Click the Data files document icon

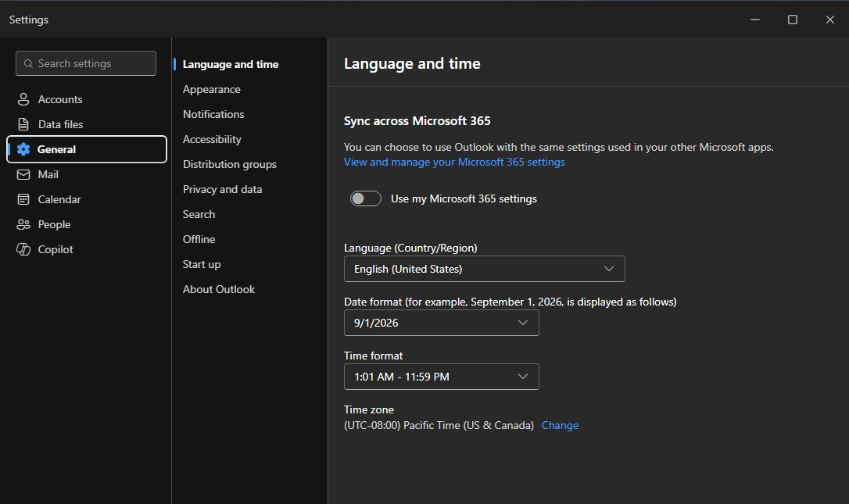(23, 124)
